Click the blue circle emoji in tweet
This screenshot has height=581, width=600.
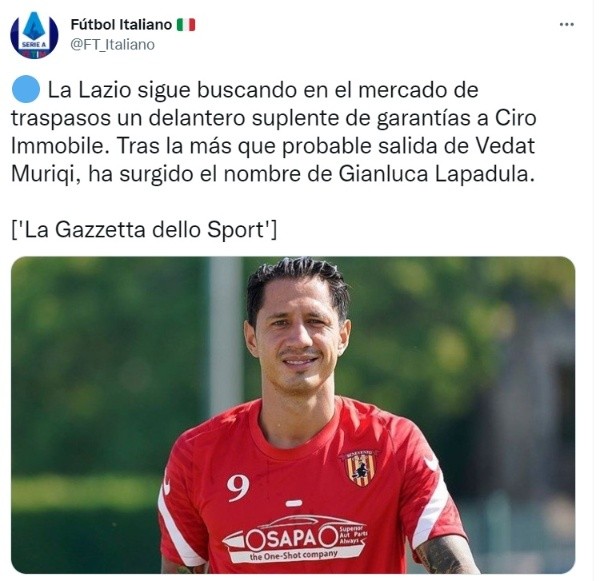[x=26, y=90]
